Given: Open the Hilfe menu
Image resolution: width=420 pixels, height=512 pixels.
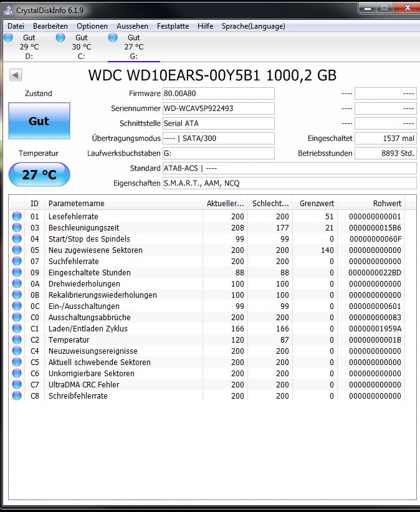Looking at the screenshot, I should [x=205, y=26].
